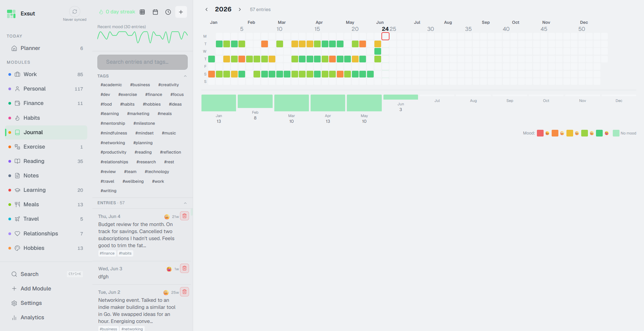Click the recent mood sparkline chart
Viewport: 644px width, 331px height.
pyautogui.click(x=142, y=37)
